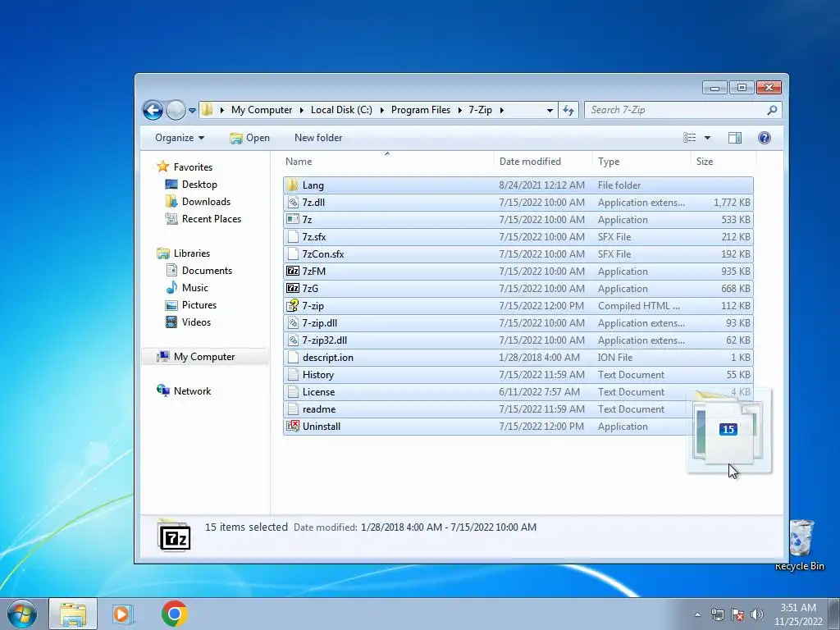Click the Search 7-Zip input field
840x630 pixels.
675,110
